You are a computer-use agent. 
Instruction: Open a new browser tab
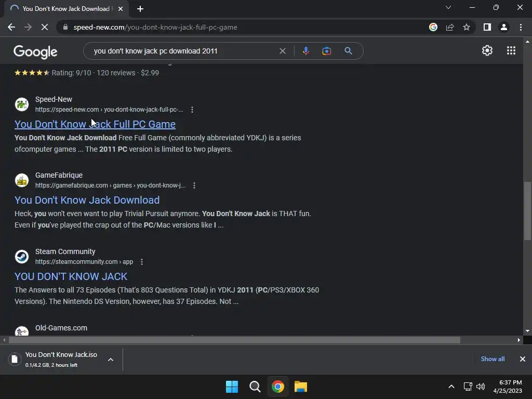tap(140, 9)
